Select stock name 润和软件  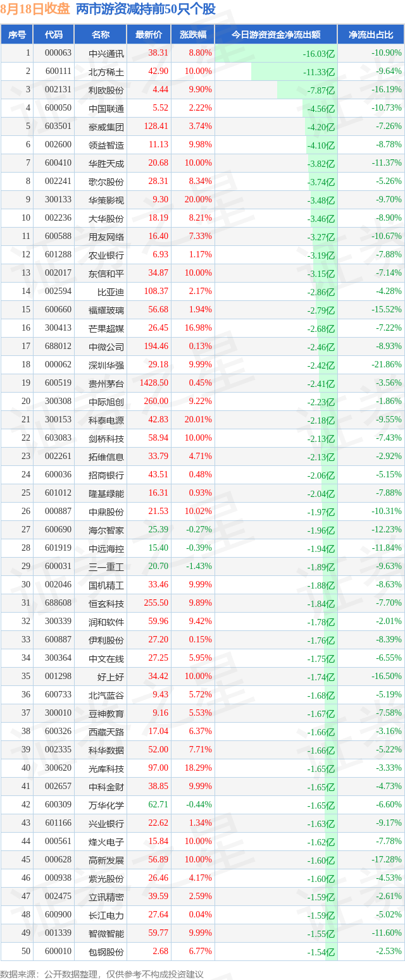point(106,622)
